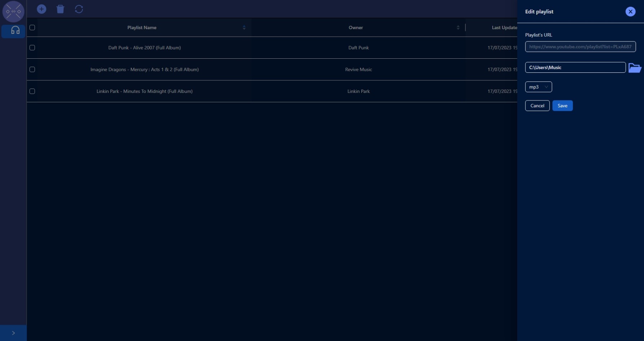Close the Edit playlist panel
Image resolution: width=644 pixels, height=341 pixels.
[x=630, y=12]
